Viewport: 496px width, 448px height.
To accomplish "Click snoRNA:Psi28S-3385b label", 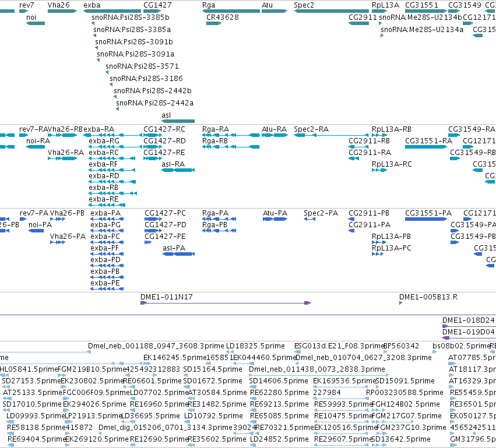I will pyautogui.click(x=131, y=17).
